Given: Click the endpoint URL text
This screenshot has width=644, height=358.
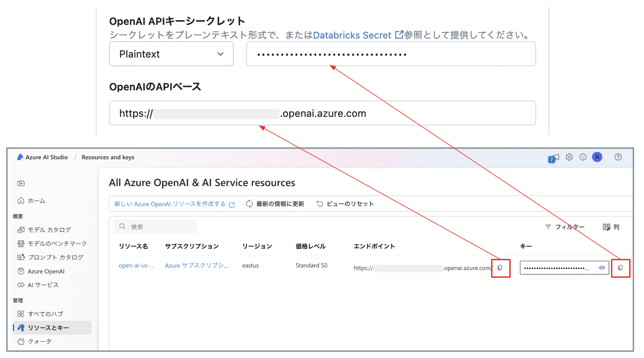Looking at the screenshot, I should pos(423,268).
